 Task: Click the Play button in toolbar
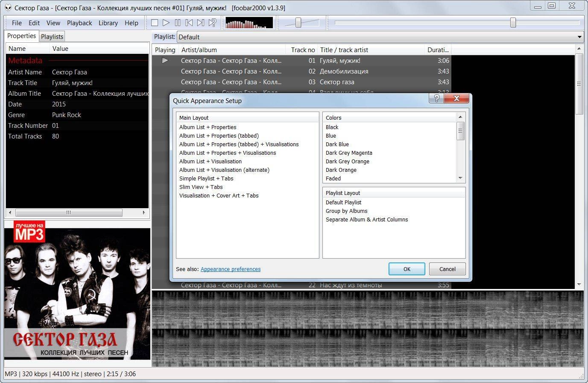click(166, 23)
